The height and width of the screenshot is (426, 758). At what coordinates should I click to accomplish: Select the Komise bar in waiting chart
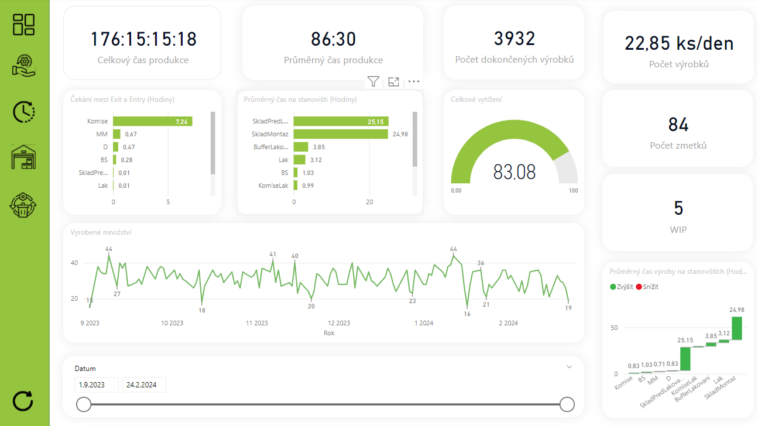click(x=152, y=121)
